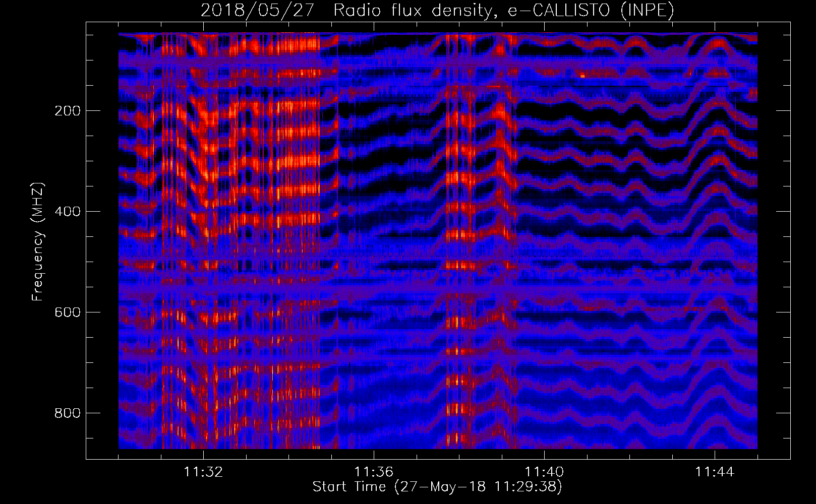Click the 600 frequency tick label
The image size is (816, 504).
[67, 312]
